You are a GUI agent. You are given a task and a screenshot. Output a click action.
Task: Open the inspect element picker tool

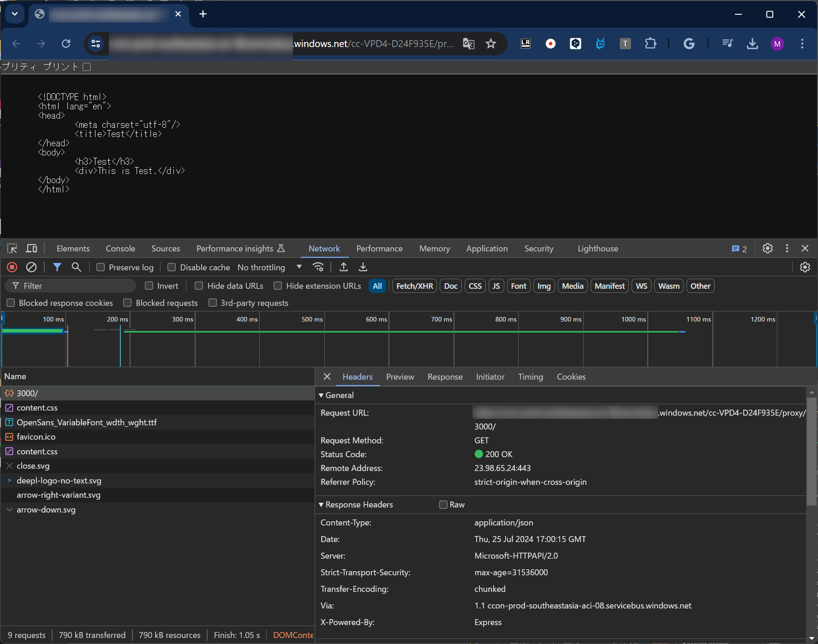pos(12,249)
